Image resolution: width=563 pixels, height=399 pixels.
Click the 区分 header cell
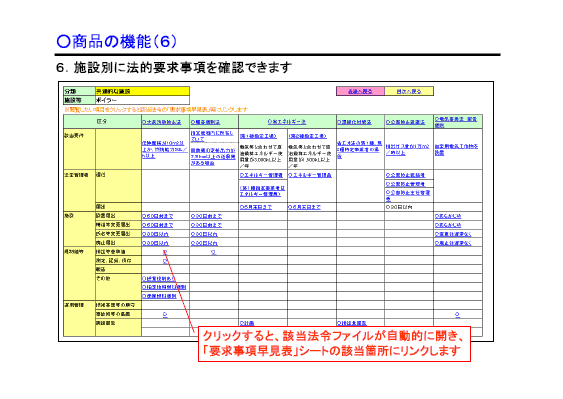click(x=102, y=122)
